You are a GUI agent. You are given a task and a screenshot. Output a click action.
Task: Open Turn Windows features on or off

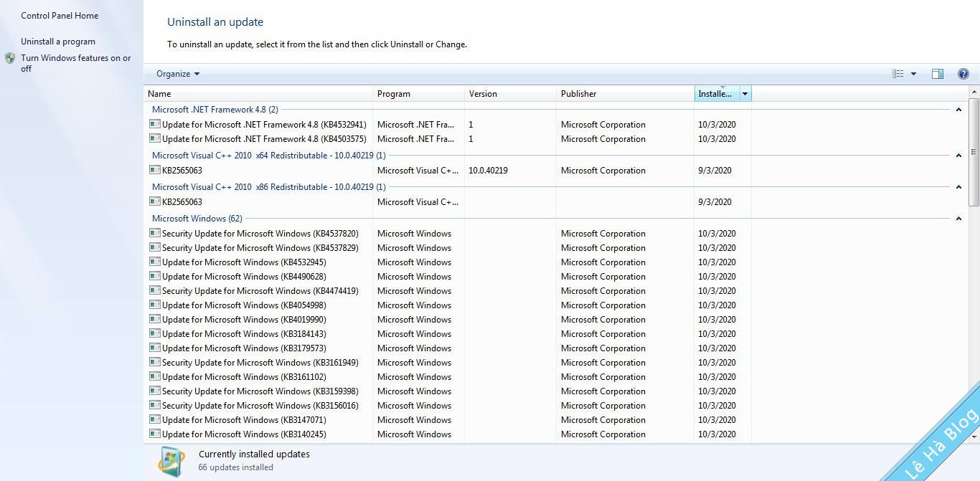point(75,63)
